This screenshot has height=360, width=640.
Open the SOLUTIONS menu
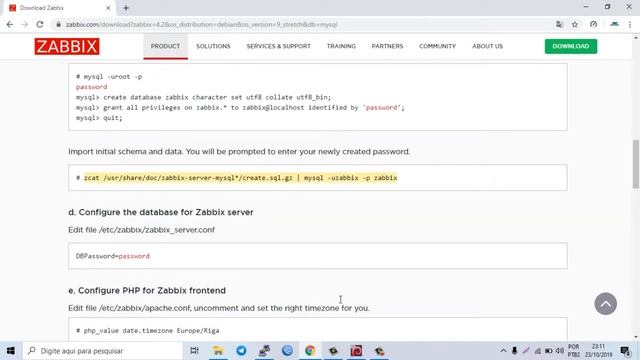[x=213, y=46]
